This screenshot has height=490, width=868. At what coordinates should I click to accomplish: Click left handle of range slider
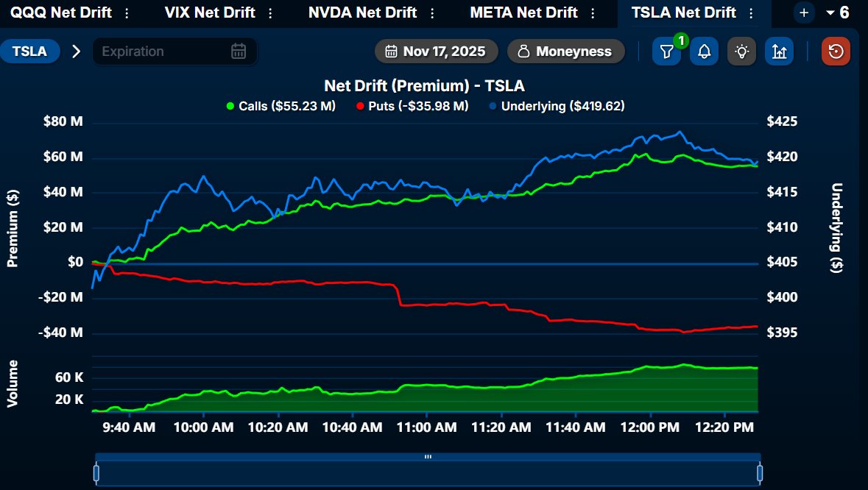pos(96,473)
